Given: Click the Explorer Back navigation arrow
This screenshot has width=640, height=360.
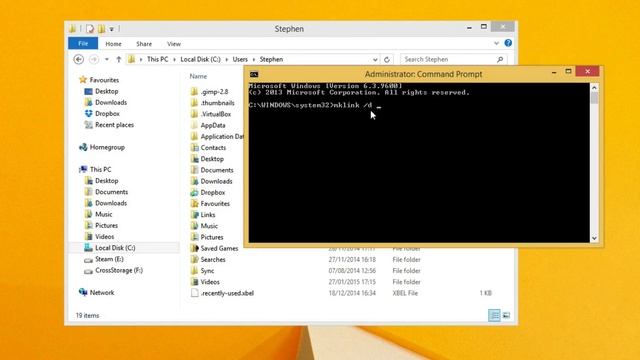Looking at the screenshot, I should 78,60.
